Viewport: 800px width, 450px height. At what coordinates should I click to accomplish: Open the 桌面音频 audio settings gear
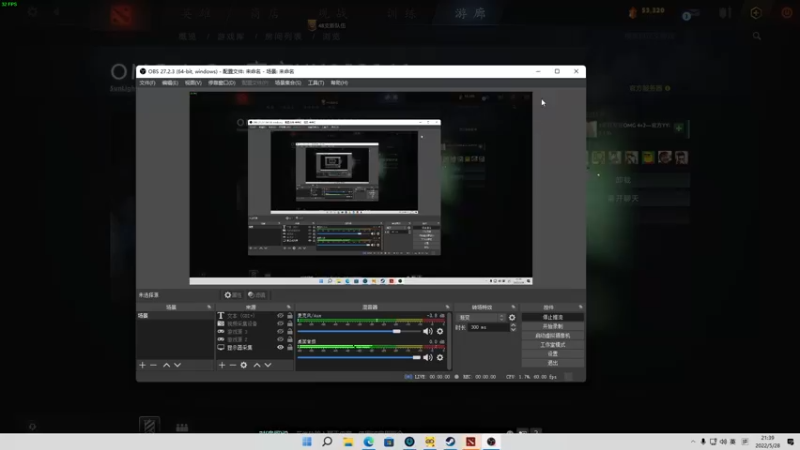440,357
